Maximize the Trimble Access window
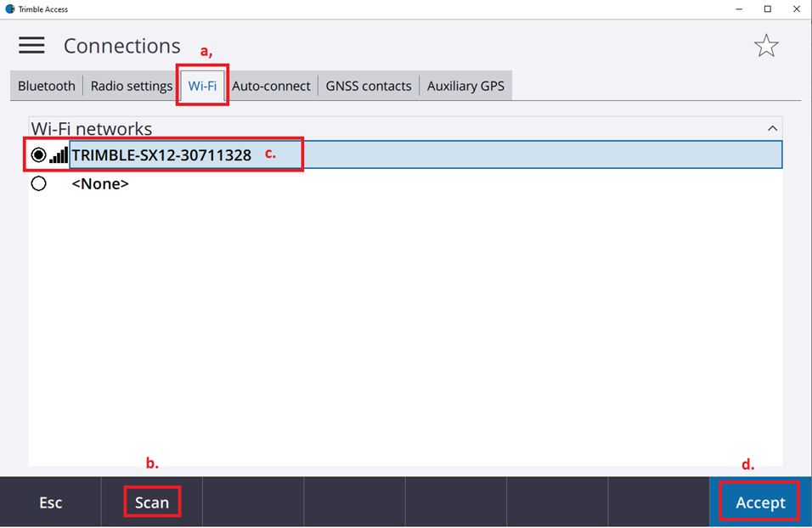Viewport: 812px width, 528px height. (x=768, y=8)
